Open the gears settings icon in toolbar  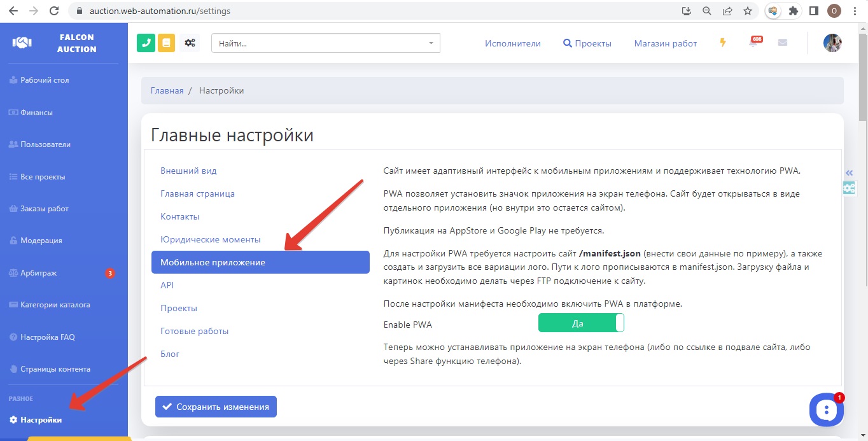(190, 43)
